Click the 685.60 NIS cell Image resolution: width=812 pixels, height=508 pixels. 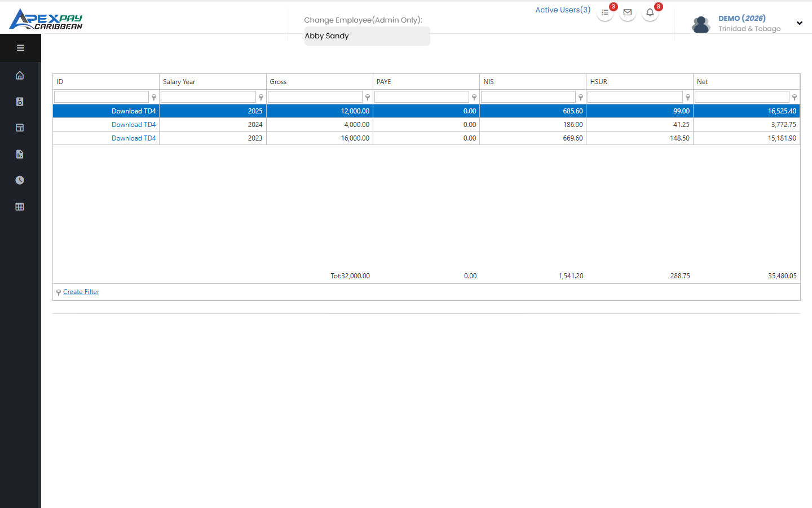click(533, 111)
